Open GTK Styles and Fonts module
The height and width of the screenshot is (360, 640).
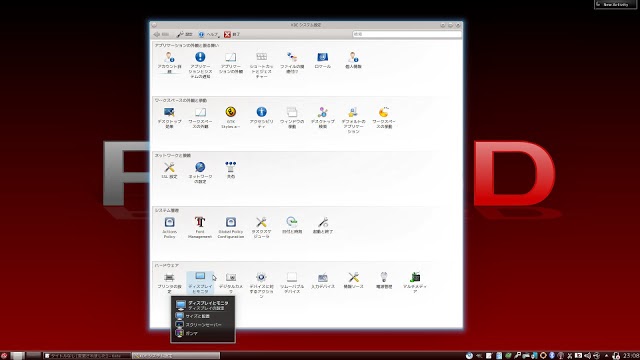point(231,118)
